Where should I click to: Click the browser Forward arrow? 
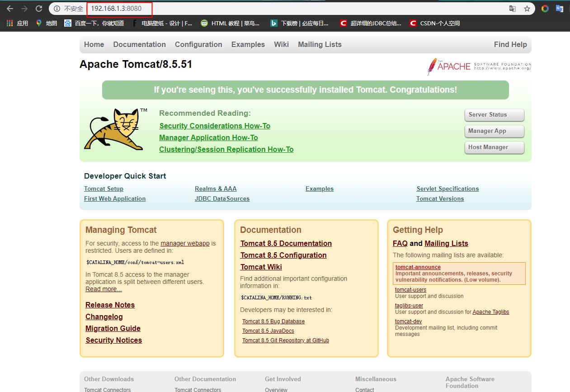pos(24,9)
